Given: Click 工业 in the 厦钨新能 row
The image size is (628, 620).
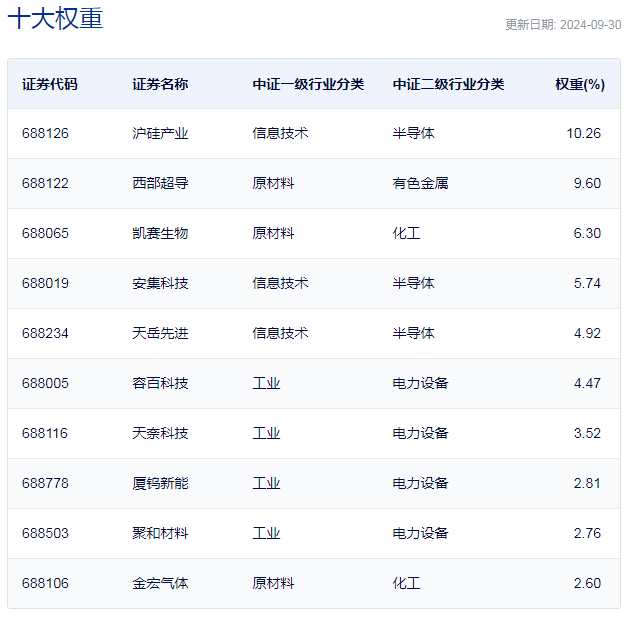Looking at the screenshot, I should tap(266, 483).
